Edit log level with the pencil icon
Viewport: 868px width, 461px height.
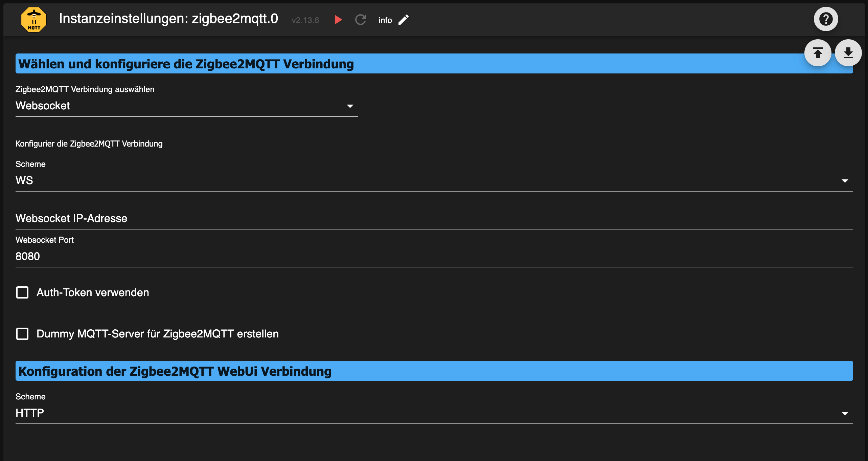[x=404, y=20]
